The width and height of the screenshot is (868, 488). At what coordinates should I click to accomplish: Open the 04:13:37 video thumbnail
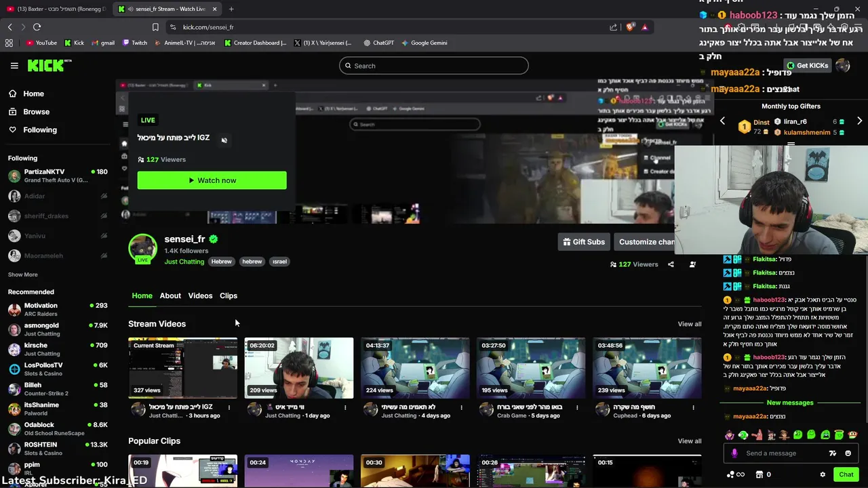tap(415, 368)
